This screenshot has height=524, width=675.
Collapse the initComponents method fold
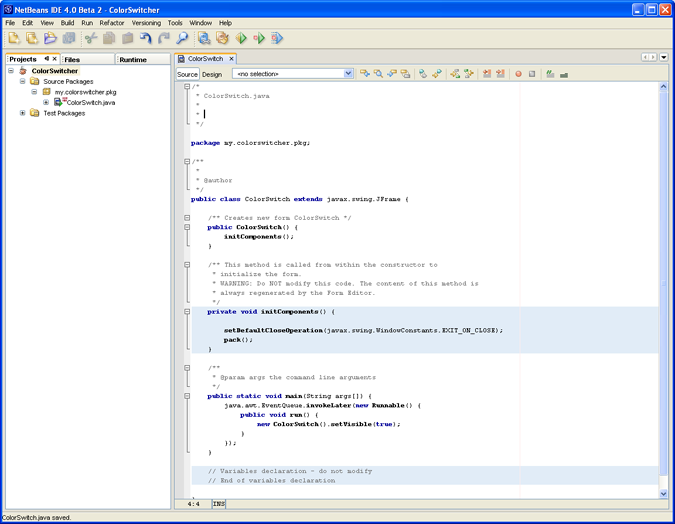pos(187,312)
